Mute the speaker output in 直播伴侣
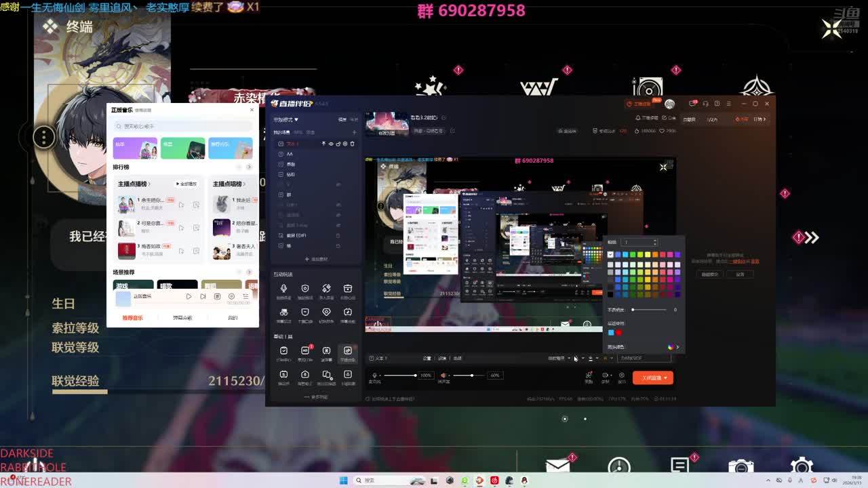This screenshot has width=868, height=488. 443,375
